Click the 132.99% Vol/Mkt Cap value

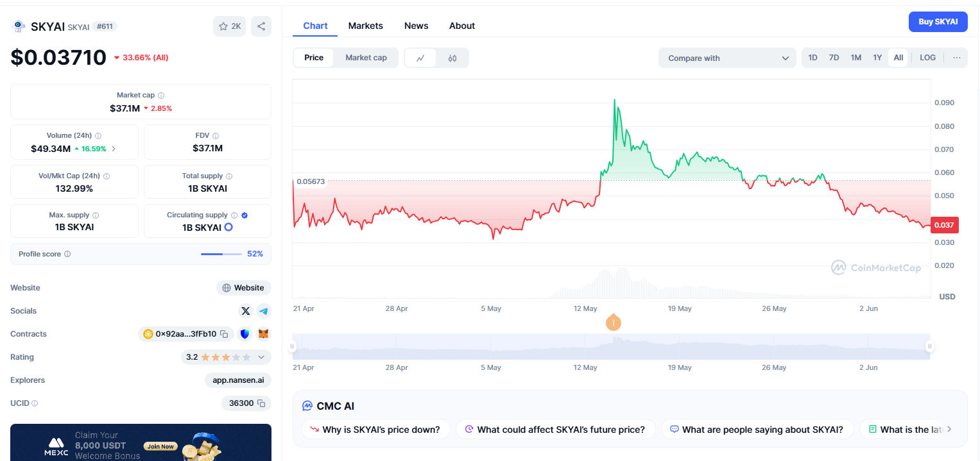74,189
